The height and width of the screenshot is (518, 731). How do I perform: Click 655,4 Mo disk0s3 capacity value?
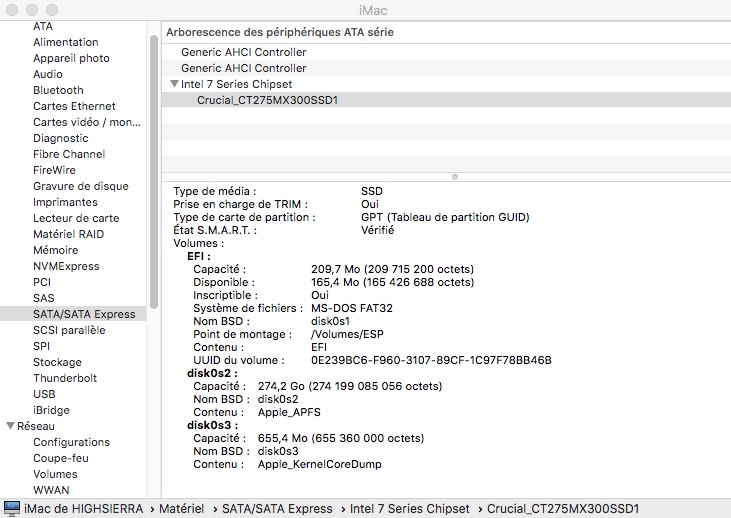tap(341, 438)
